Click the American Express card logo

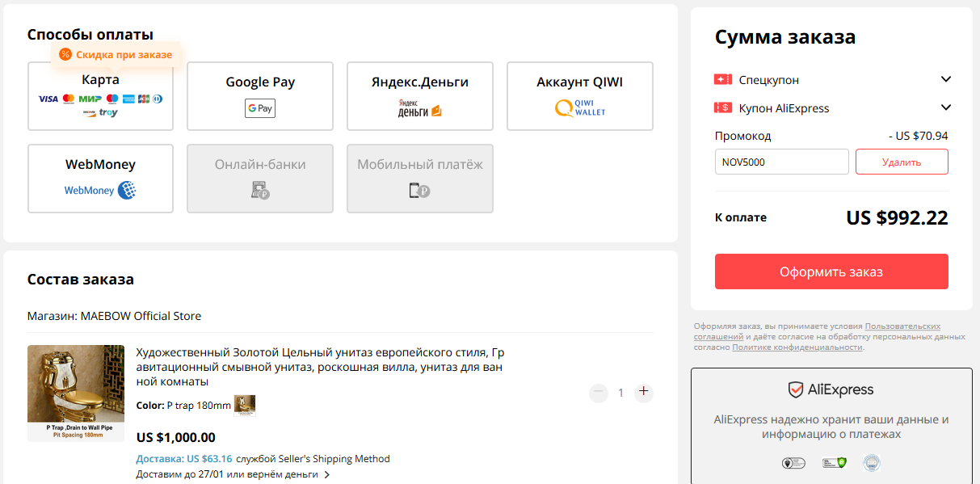click(x=128, y=99)
